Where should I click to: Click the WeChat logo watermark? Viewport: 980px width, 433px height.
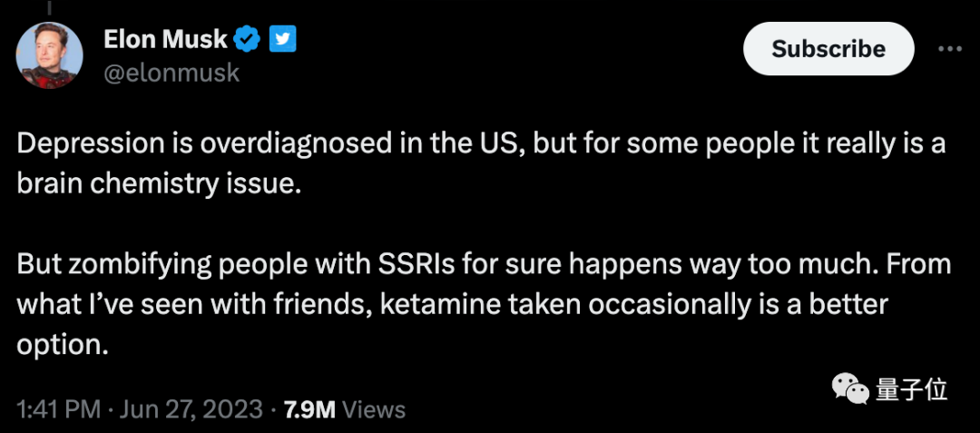850,390
